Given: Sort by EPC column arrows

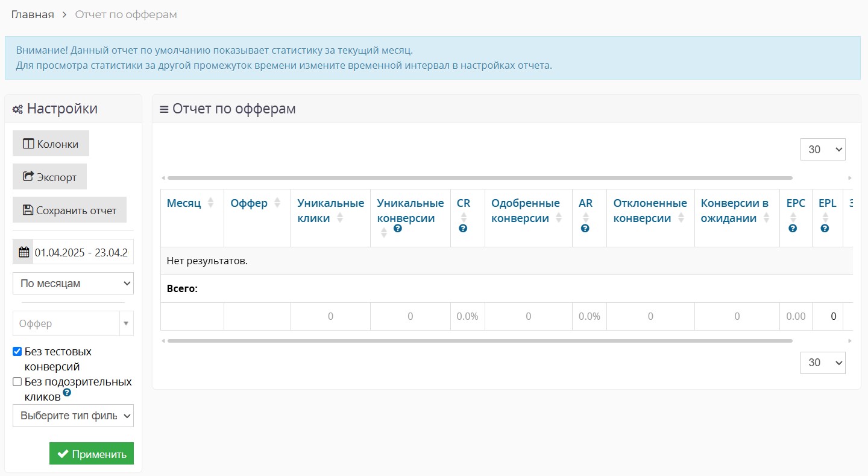Looking at the screenshot, I should click(x=793, y=218).
